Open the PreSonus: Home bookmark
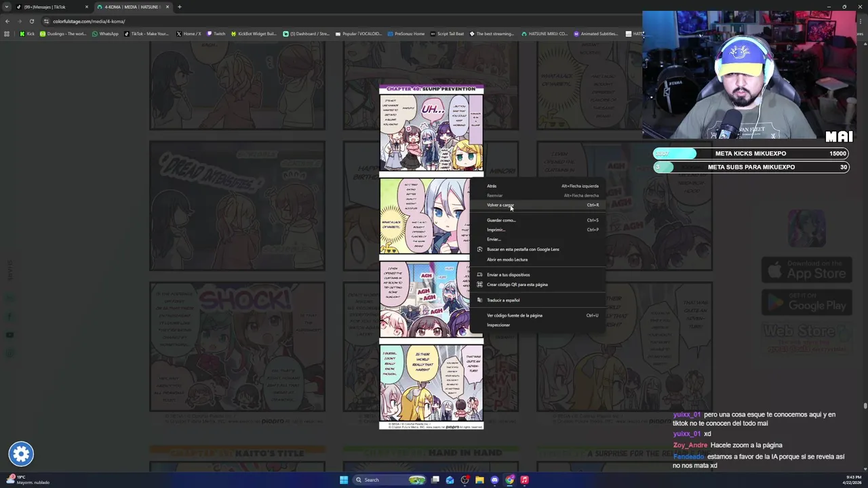 tap(406, 34)
